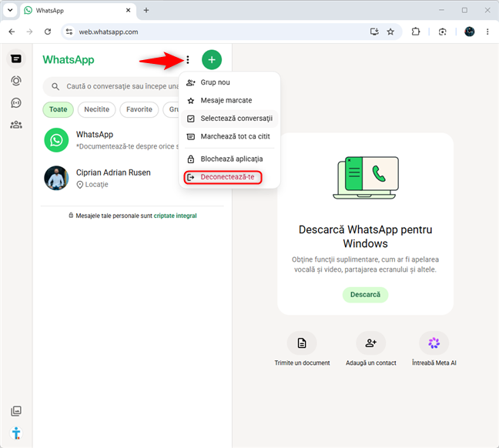Click the WhatsApp chat avatar

pos(56,140)
